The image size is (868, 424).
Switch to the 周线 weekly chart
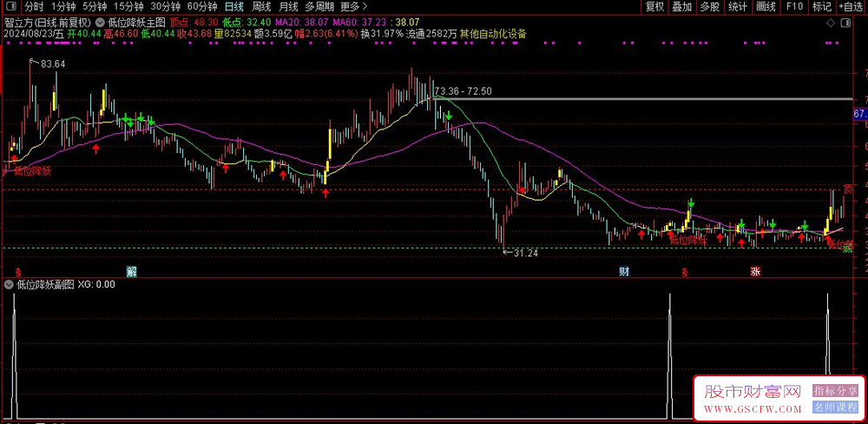coord(260,7)
